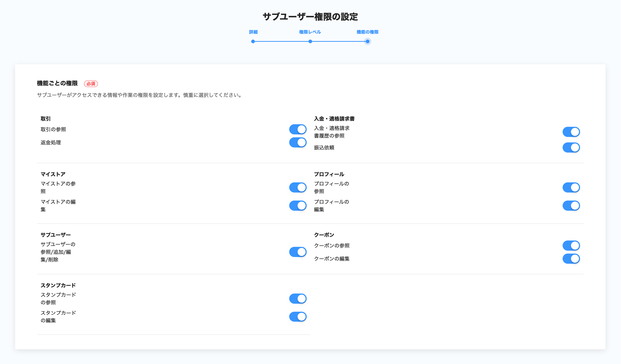Screen dimensions: 621x364
Task: Disable マイストアの編集 permission
Action: pyautogui.click(x=298, y=205)
